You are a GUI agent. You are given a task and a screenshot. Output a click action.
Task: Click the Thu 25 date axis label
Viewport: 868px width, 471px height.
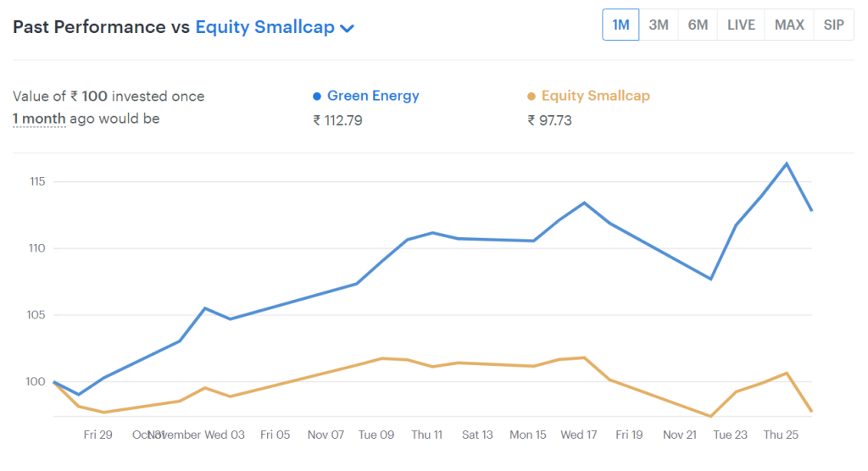click(x=781, y=435)
